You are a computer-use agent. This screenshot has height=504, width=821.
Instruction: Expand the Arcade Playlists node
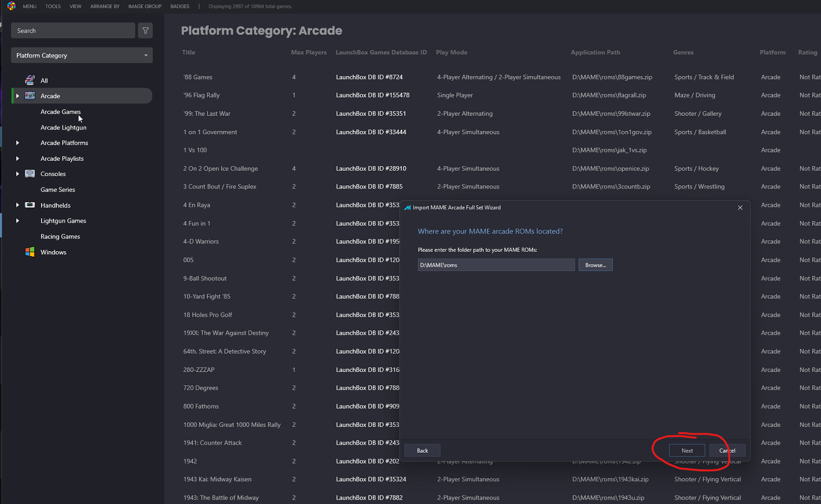click(18, 159)
